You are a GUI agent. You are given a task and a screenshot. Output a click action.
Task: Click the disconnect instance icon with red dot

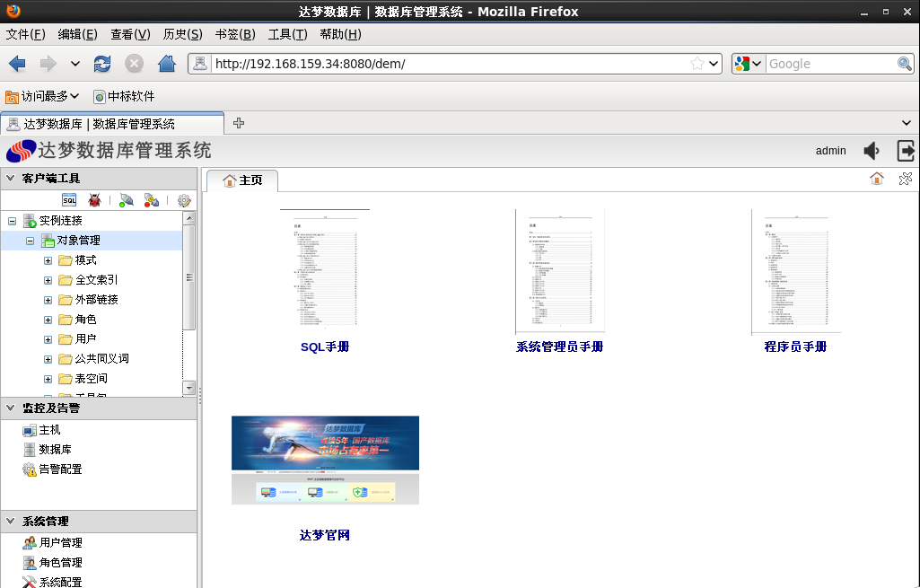(150, 199)
